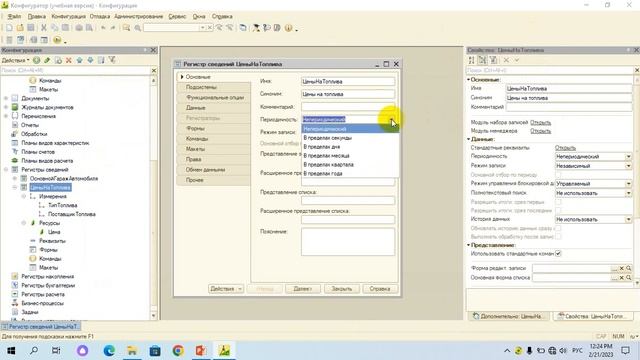Open Режим записи dropdown in Properties panel
The height and width of the screenshot is (360, 640).
(628, 166)
